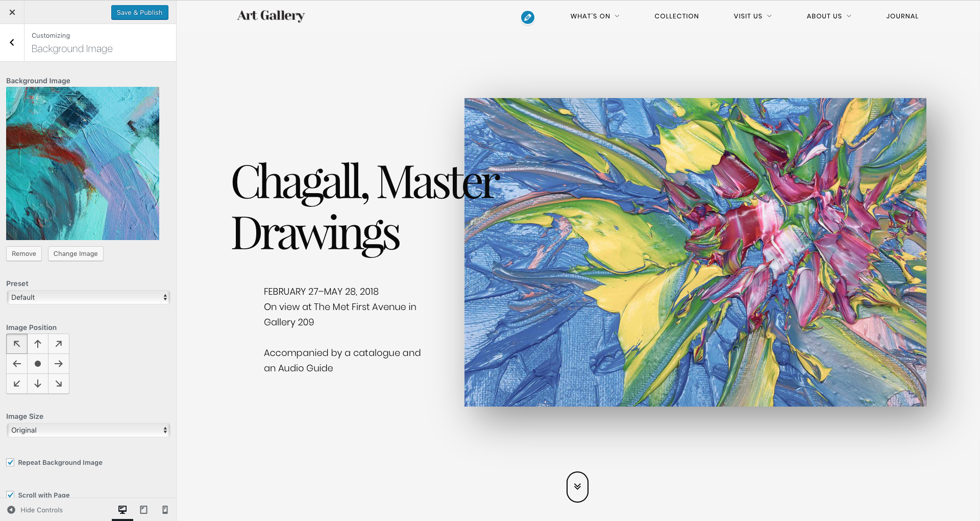Expand the What's On menu
This screenshot has width=980, height=521.
tap(595, 16)
